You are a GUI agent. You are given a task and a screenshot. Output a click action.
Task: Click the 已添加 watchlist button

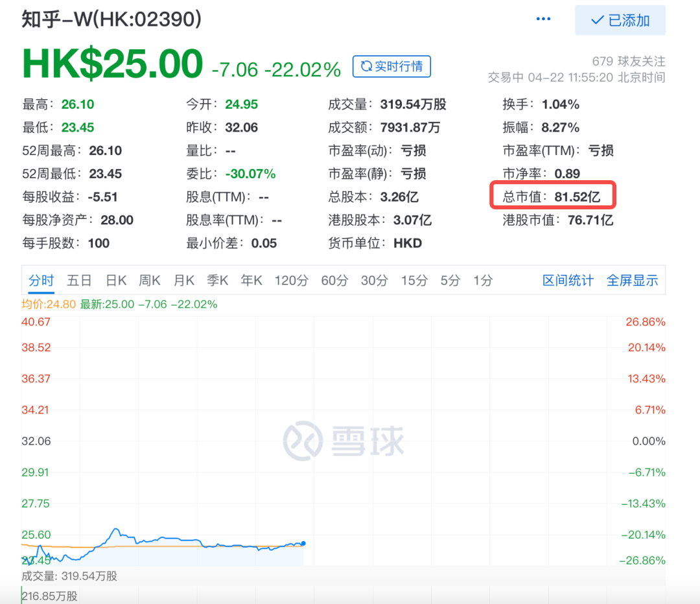coord(620,20)
